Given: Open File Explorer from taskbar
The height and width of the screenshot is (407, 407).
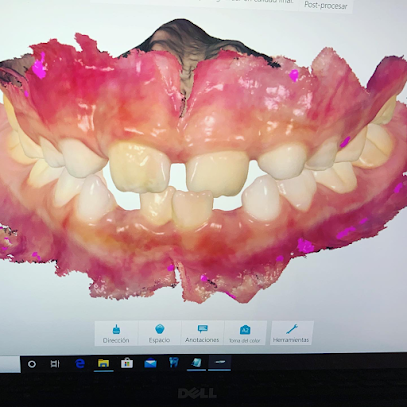Looking at the screenshot, I should point(103,363).
